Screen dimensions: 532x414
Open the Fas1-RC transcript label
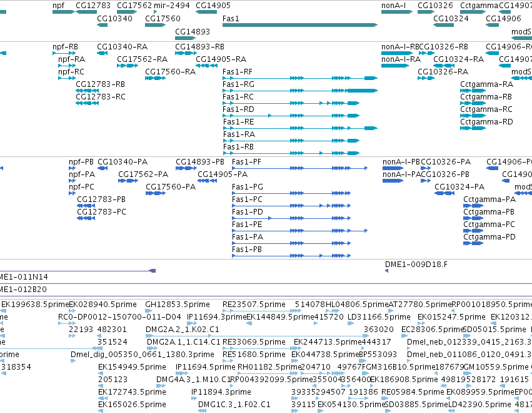click(238, 97)
